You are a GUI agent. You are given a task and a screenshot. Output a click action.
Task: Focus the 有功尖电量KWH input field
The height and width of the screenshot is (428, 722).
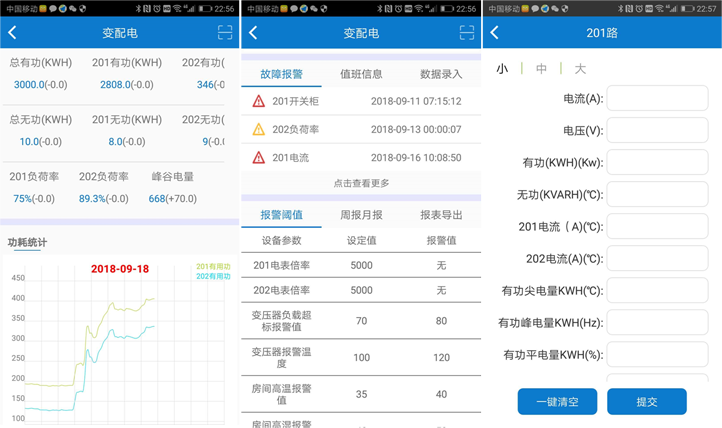[x=657, y=290]
